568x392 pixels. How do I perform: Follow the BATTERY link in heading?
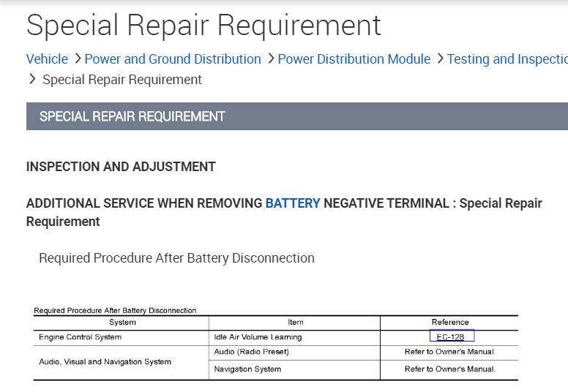coord(293,203)
